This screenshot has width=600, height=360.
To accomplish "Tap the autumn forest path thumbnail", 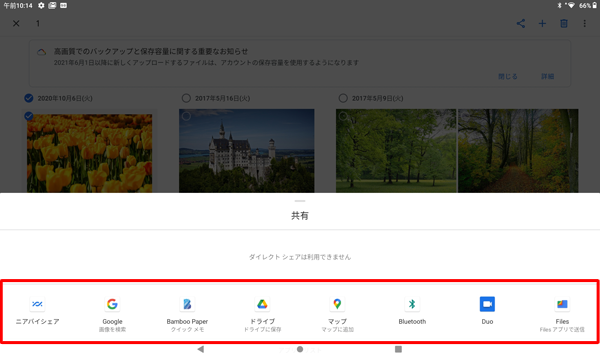I will click(x=518, y=151).
